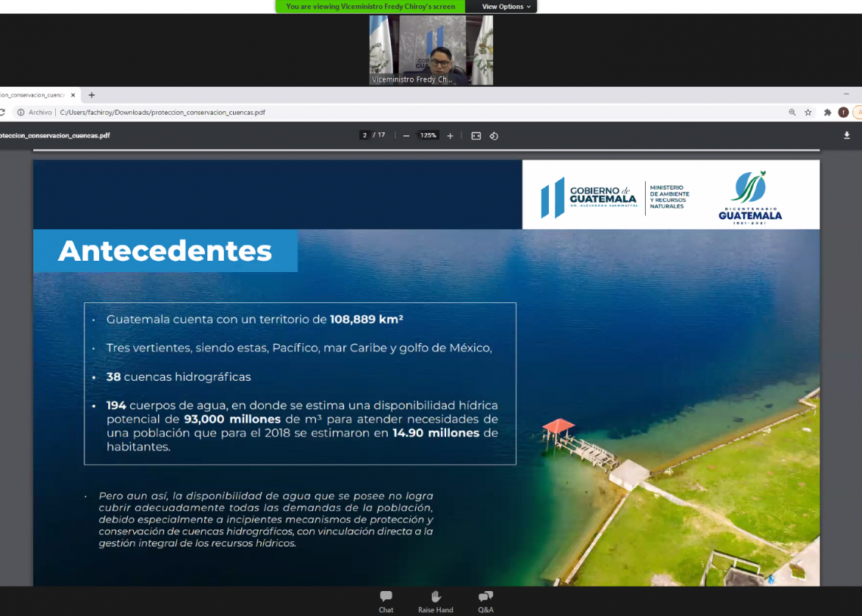The height and width of the screenshot is (616, 862).
Task: Click the magnifier zoom icon in address bar
Action: [792, 113]
